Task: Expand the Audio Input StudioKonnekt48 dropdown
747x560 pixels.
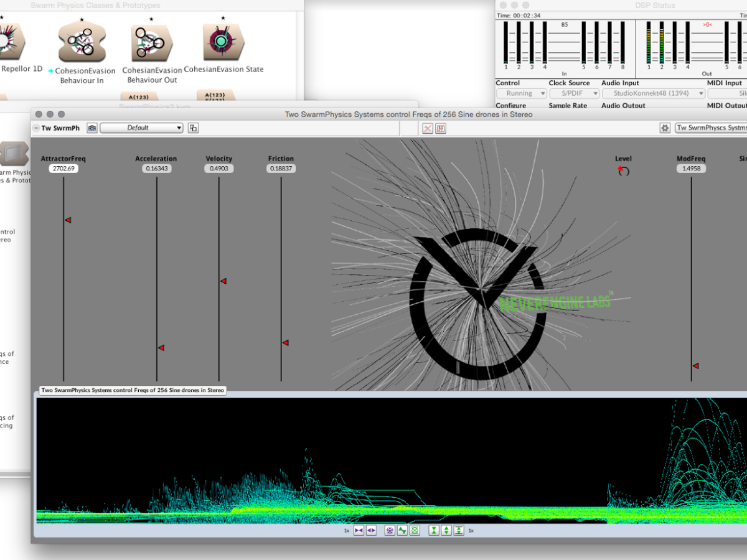Action: tap(654, 93)
